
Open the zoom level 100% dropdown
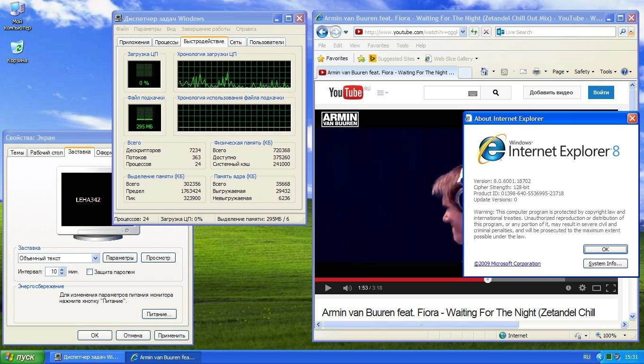click(x=625, y=336)
